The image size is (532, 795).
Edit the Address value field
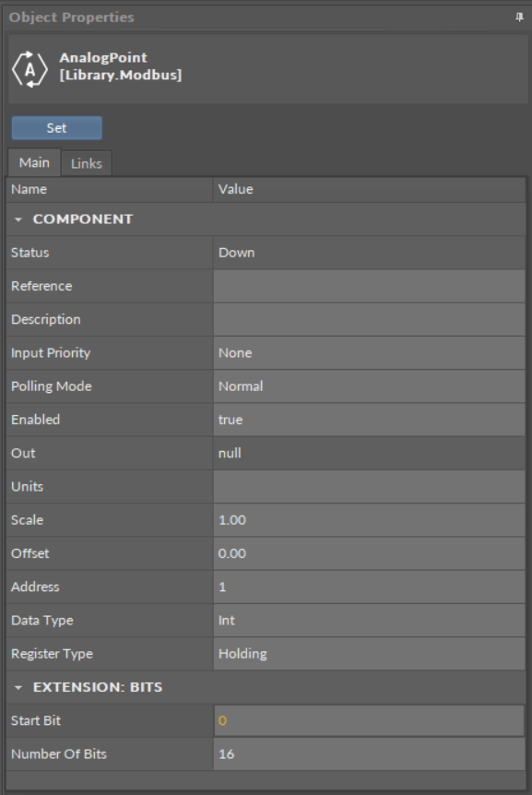[369, 587]
